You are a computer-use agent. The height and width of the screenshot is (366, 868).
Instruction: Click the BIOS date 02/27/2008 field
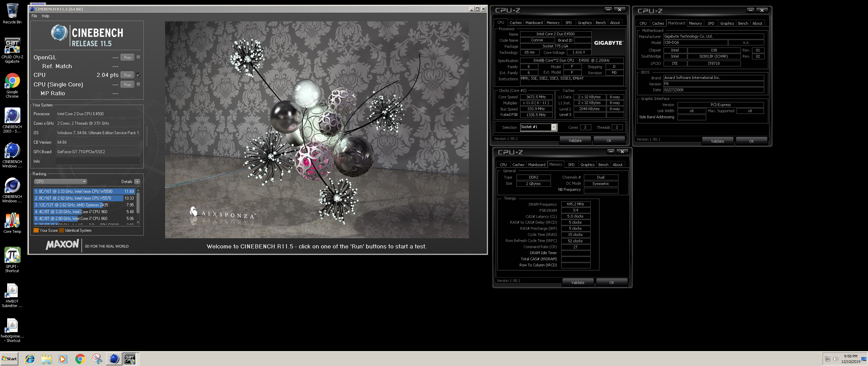pyautogui.click(x=713, y=90)
